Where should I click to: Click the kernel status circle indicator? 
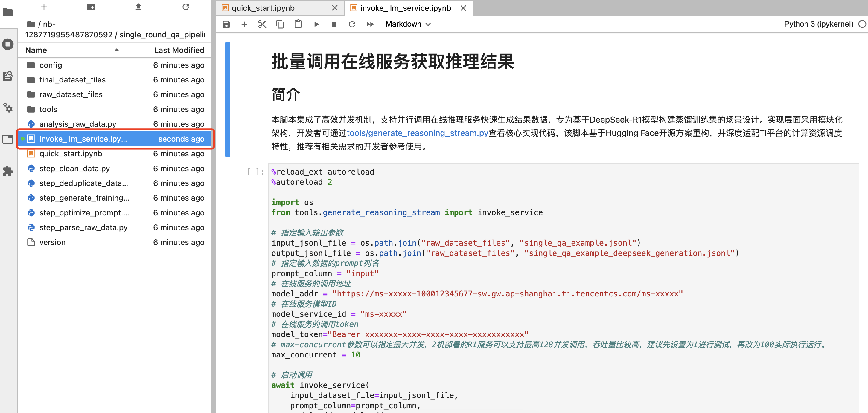(x=862, y=24)
